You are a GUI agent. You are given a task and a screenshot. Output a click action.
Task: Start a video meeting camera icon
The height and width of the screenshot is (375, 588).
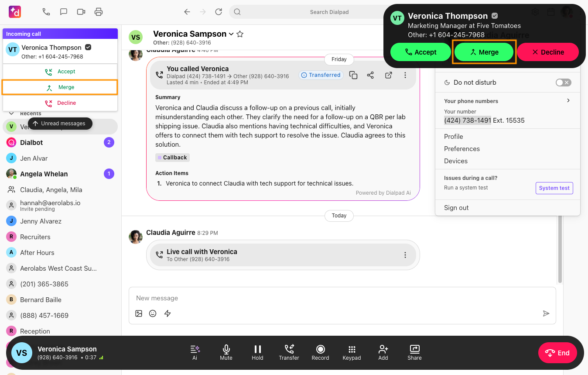pos(81,12)
